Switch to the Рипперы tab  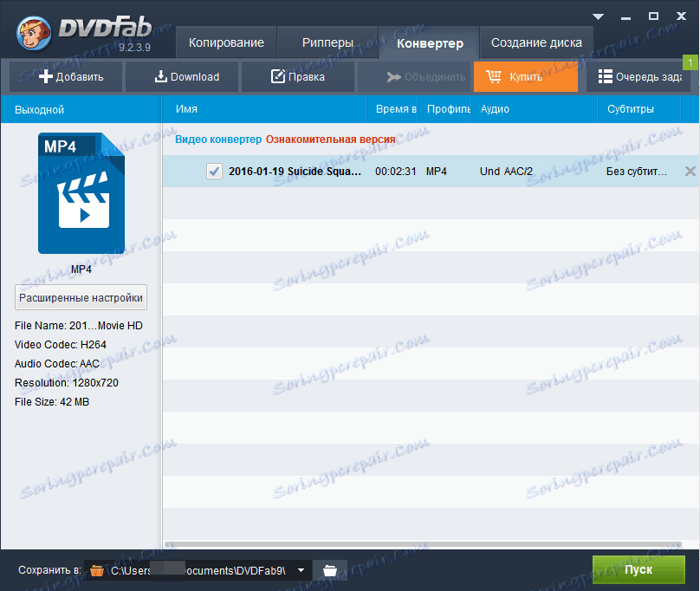point(327,42)
